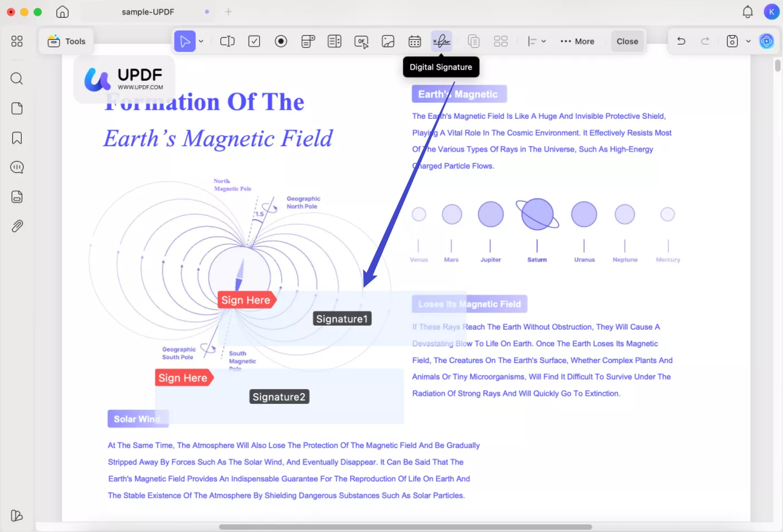Choose the Date Field form tool

click(415, 41)
